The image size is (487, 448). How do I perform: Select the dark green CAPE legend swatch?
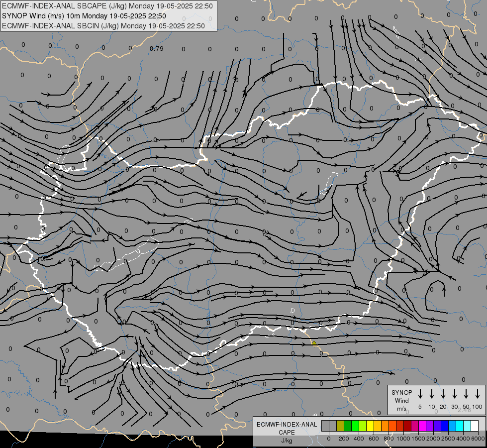(348, 426)
